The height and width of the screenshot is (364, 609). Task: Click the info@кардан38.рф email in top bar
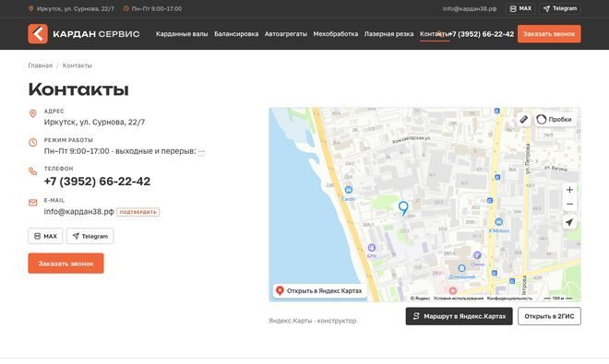click(x=470, y=8)
